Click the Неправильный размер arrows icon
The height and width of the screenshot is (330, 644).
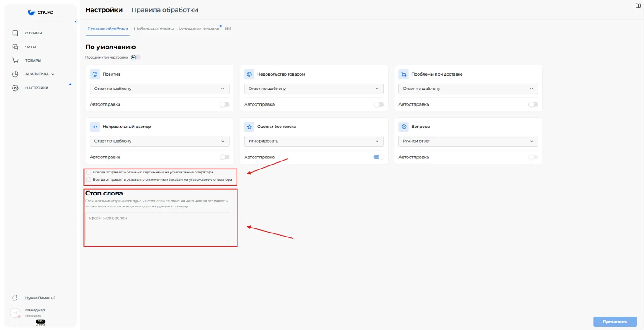[95, 127]
